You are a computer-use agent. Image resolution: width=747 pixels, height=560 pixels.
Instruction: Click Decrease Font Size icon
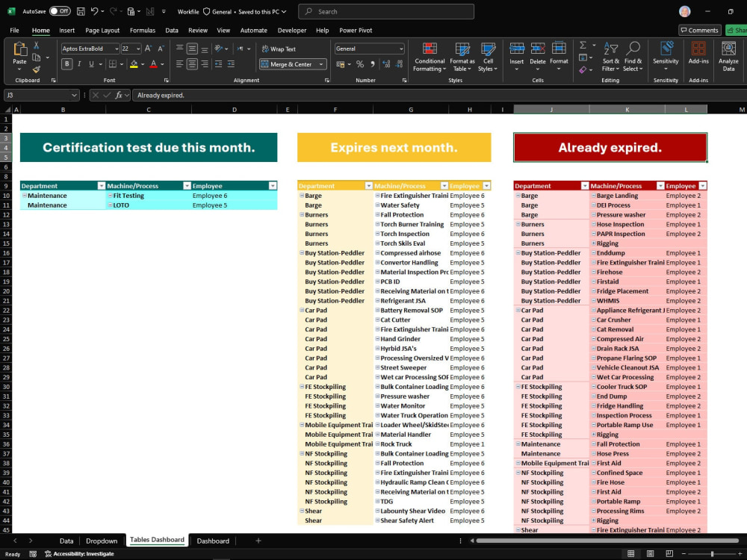tap(161, 49)
